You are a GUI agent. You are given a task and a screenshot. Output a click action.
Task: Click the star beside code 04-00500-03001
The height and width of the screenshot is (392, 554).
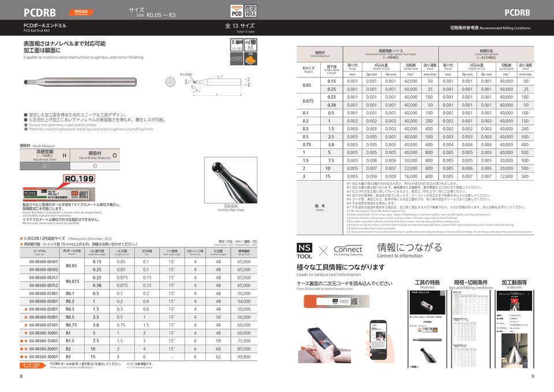26,309
